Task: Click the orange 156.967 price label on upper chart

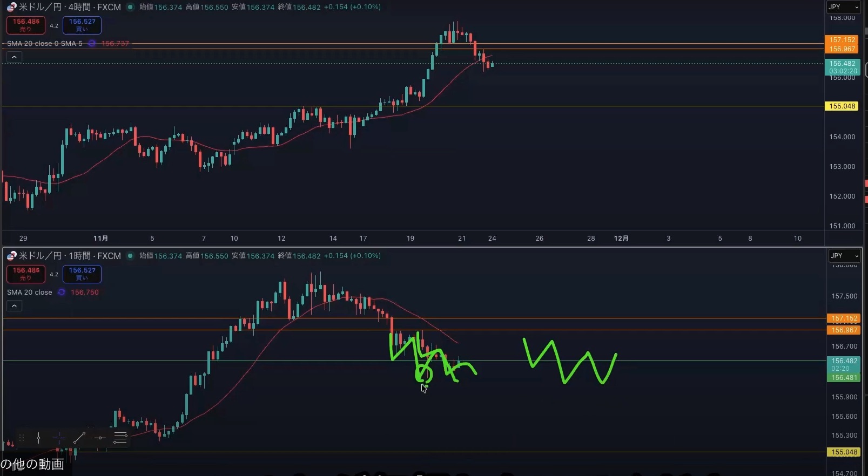Action: point(842,49)
